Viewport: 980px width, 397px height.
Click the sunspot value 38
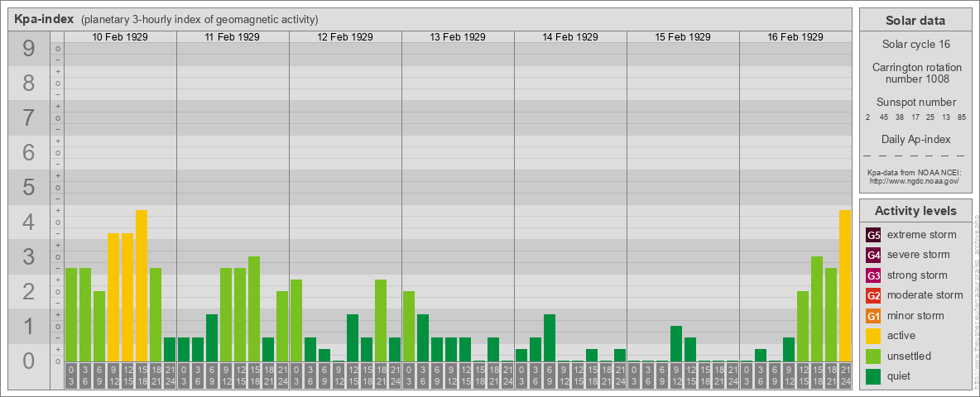point(900,117)
